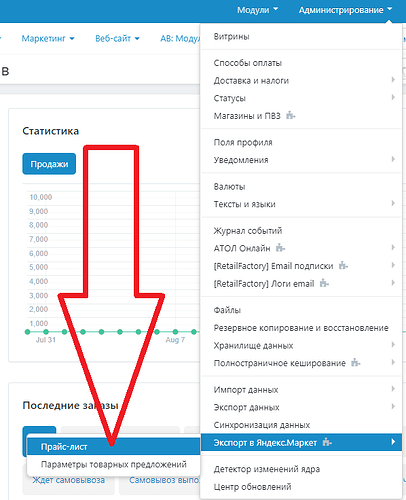This screenshot has width=406, height=500.
Task: Expand the Статусы submenu arrow
Action: 393,97
